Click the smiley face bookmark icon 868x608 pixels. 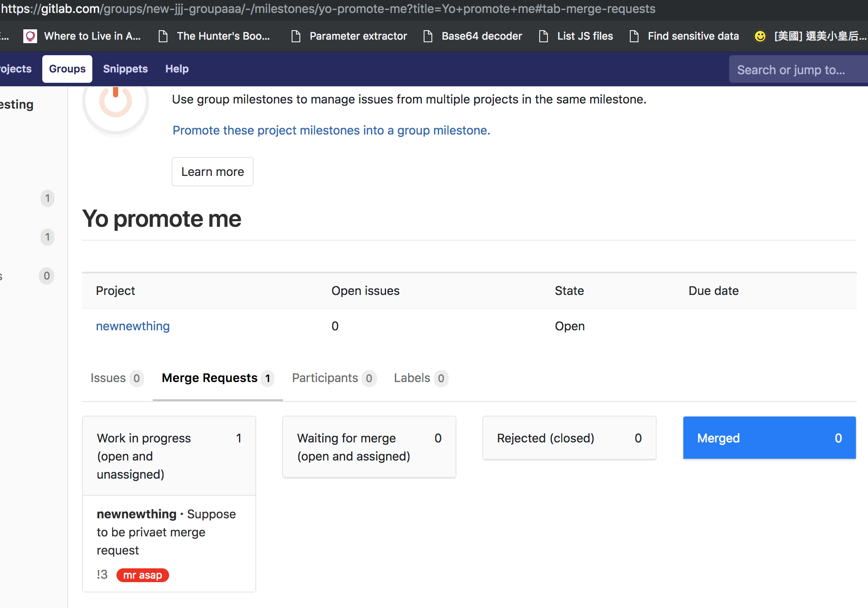[760, 36]
